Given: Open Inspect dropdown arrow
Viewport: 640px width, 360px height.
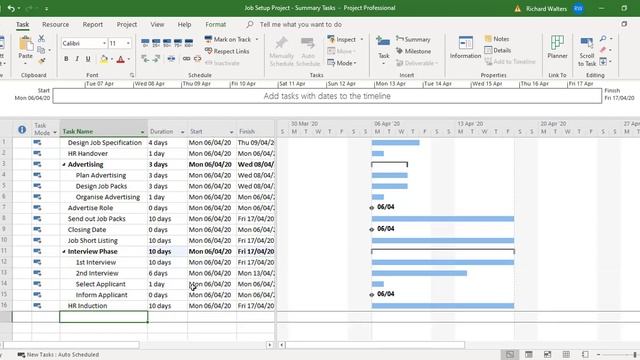Looking at the screenshot, I should (x=362, y=40).
